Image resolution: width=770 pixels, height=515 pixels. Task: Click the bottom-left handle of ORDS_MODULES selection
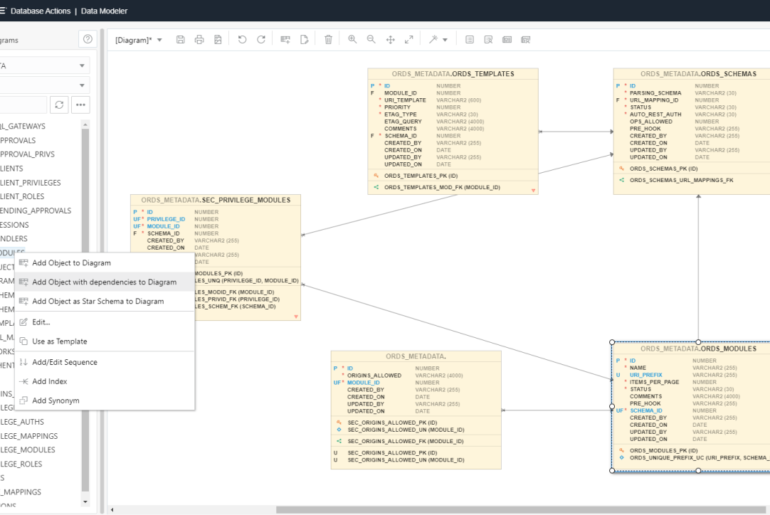(612, 471)
